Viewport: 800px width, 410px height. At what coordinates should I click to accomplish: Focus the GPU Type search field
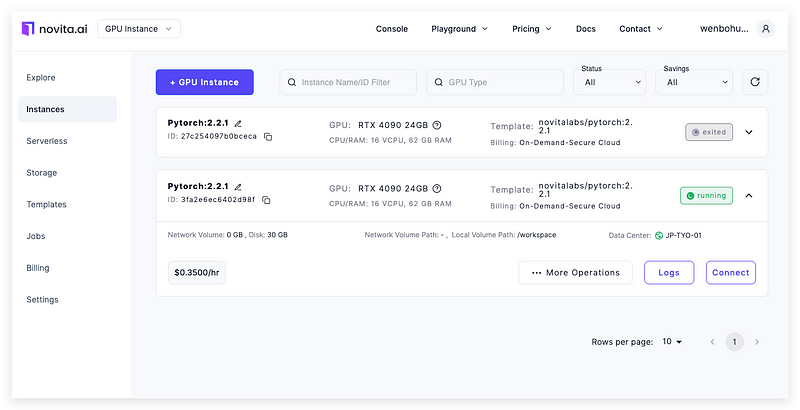495,82
